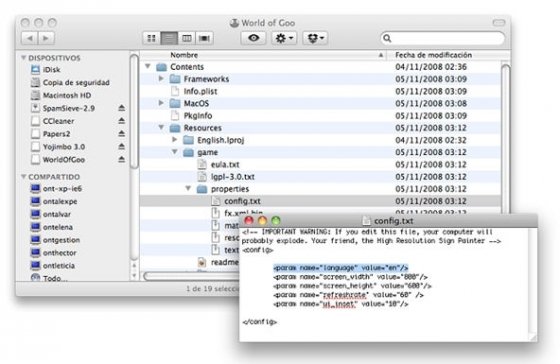Sort by the Nombre column header
560x364 pixels.
click(x=263, y=55)
